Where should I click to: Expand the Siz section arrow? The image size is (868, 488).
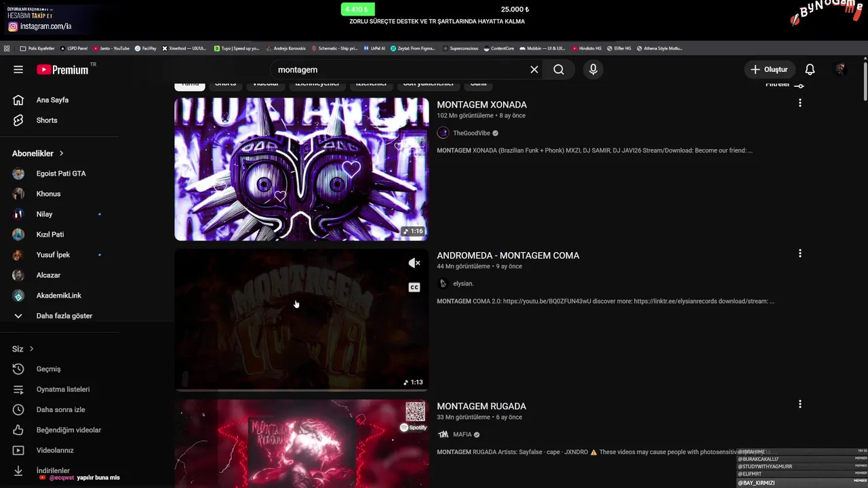tap(31, 348)
